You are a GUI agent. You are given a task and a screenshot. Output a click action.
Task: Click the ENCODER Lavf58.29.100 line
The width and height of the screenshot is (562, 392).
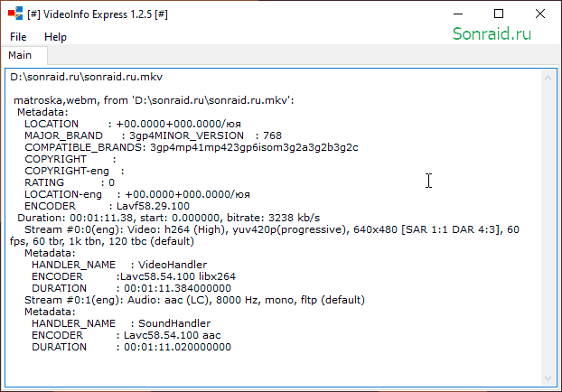click(108, 207)
